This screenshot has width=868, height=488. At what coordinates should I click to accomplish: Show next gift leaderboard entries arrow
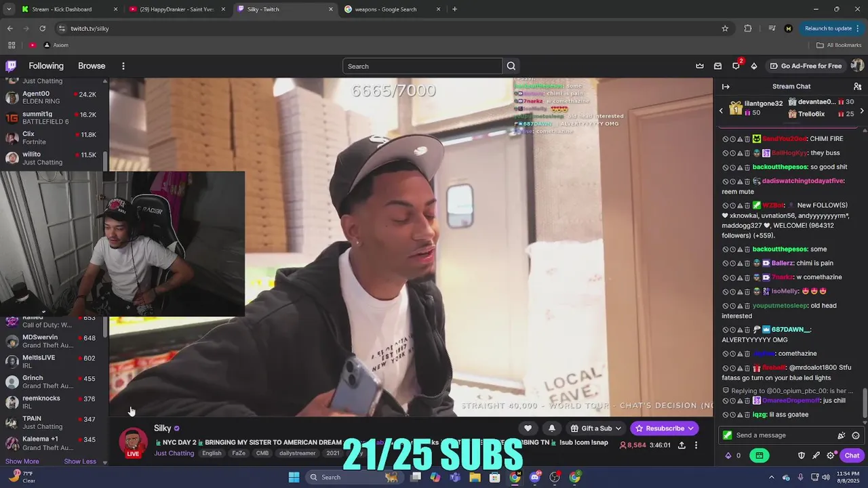pos(862,110)
